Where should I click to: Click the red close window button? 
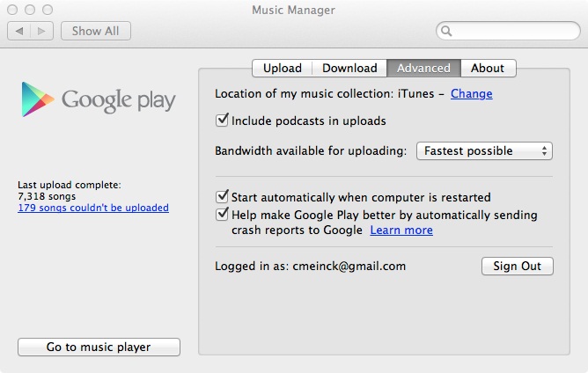(12, 10)
